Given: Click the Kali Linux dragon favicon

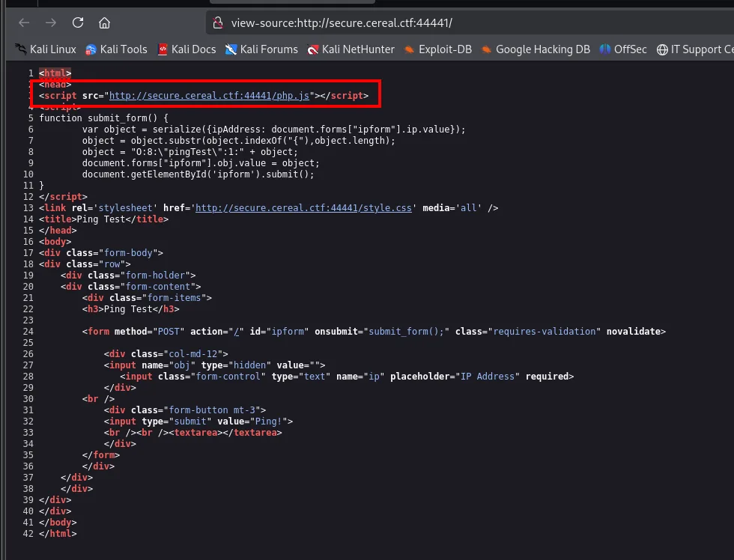Looking at the screenshot, I should pos(20,49).
